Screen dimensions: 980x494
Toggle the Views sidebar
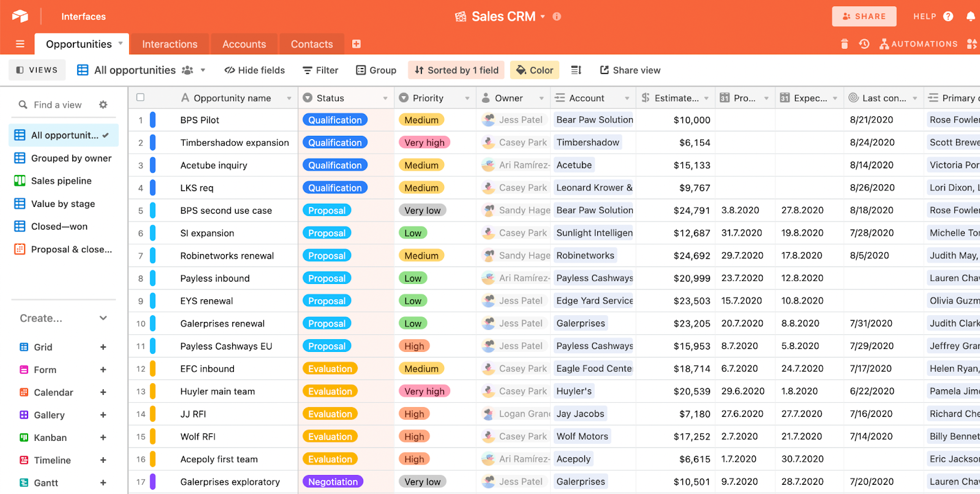[x=37, y=70]
